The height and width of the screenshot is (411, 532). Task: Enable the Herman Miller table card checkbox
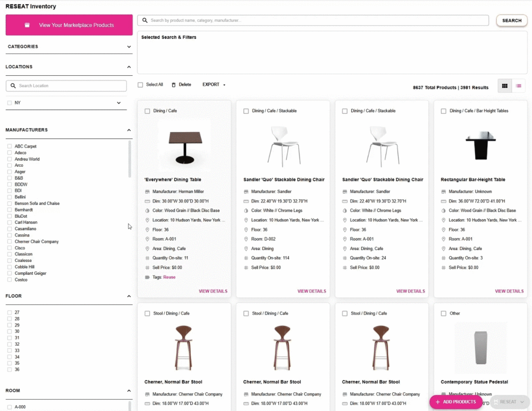tap(148, 111)
